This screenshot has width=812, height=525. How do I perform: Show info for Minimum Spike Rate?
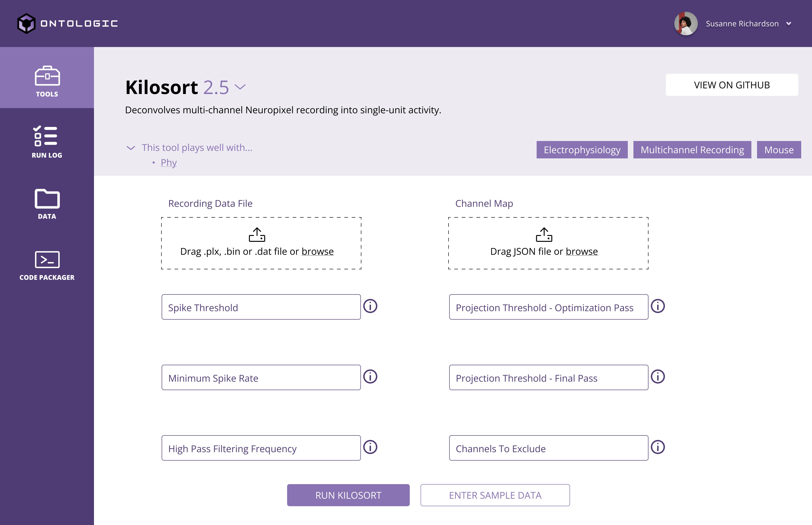point(370,377)
